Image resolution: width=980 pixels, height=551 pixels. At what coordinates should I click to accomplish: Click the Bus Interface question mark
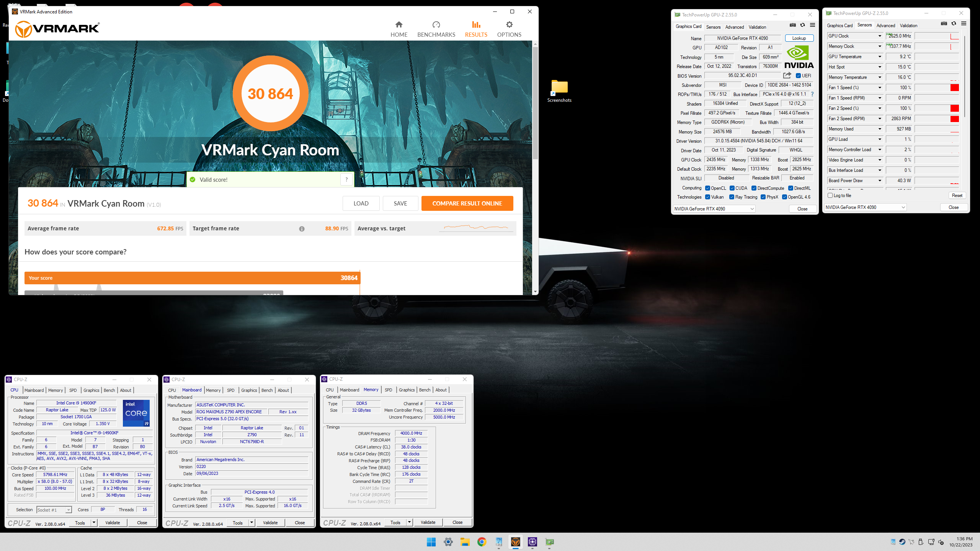click(812, 94)
